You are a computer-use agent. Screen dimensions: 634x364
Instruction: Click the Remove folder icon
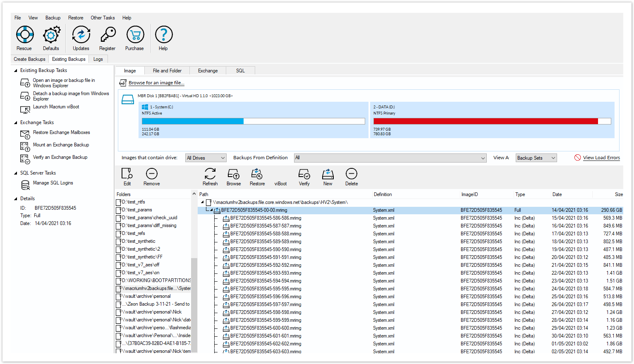click(152, 174)
